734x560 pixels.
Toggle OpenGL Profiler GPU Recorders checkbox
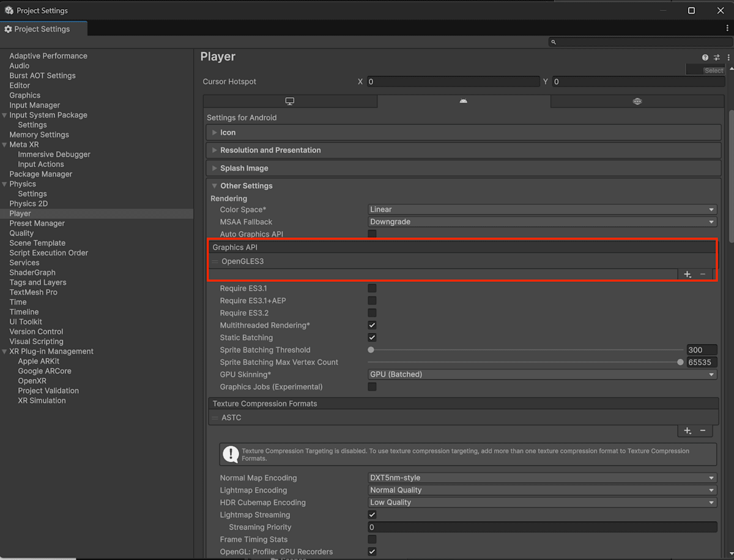[372, 551]
